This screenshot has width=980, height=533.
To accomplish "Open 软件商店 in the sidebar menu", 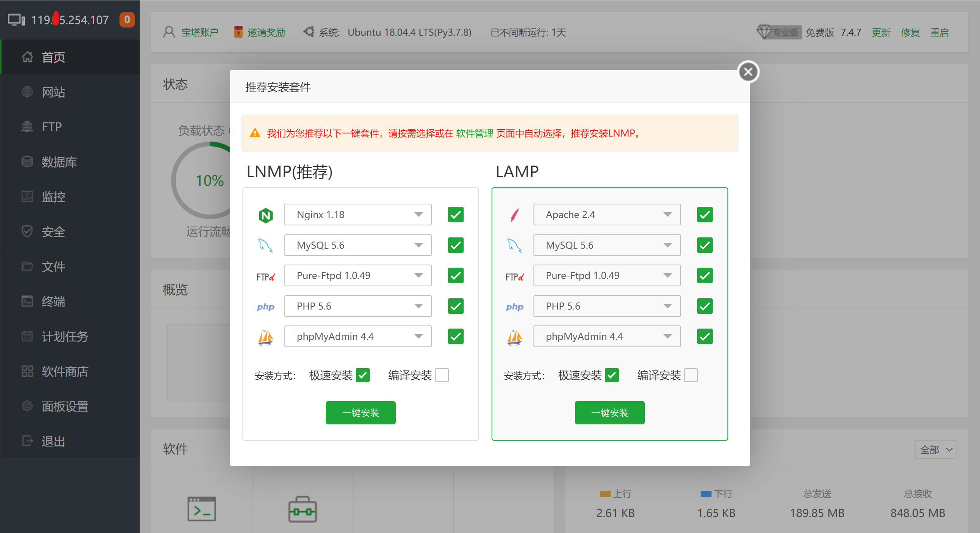I will 70,371.
